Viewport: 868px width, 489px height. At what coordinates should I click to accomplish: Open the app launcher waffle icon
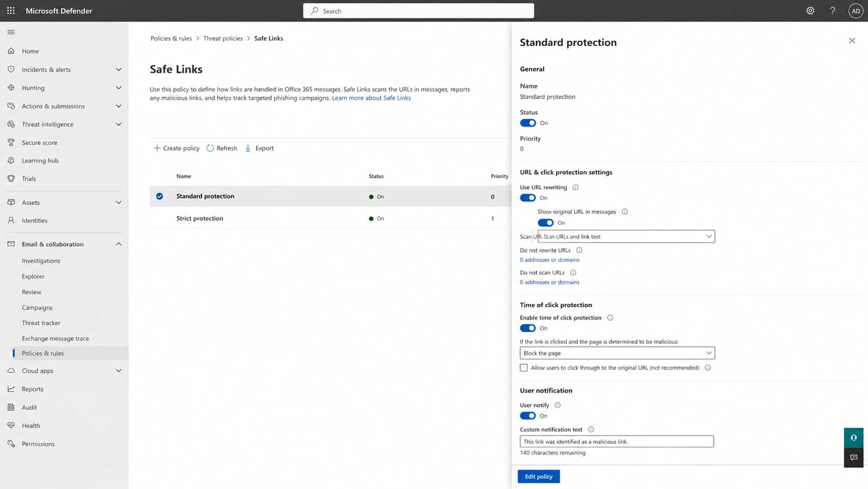(x=11, y=10)
